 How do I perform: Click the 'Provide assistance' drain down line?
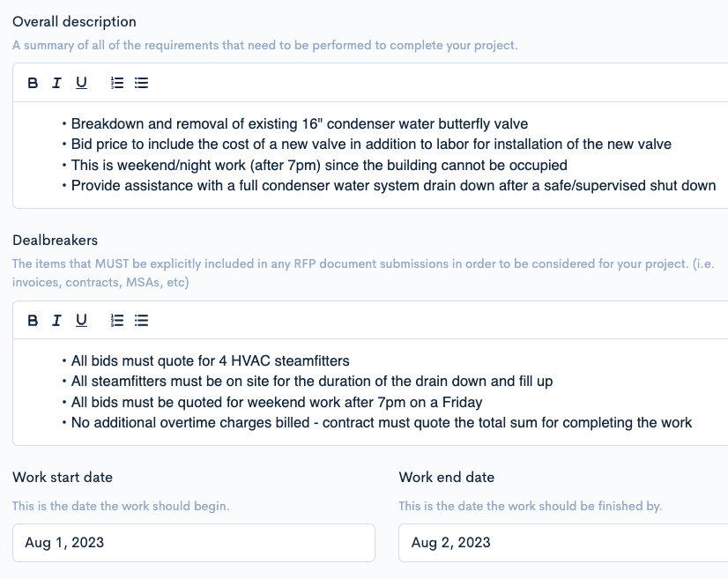coord(393,186)
